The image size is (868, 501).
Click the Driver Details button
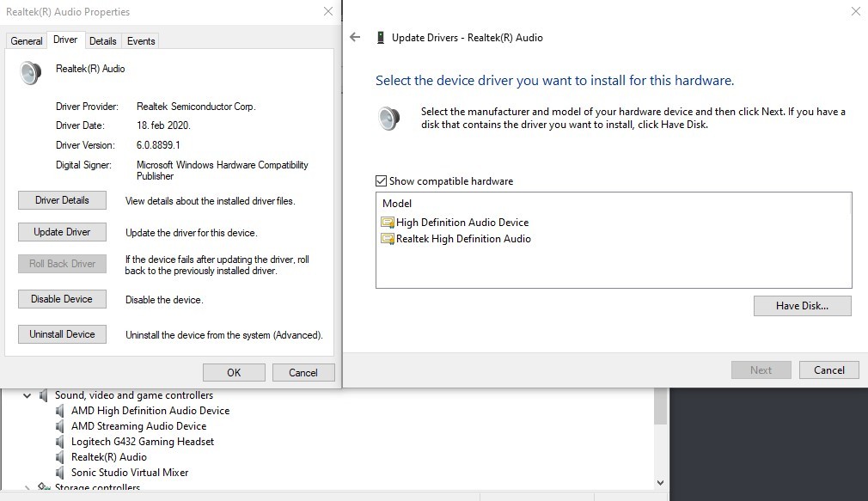click(62, 200)
